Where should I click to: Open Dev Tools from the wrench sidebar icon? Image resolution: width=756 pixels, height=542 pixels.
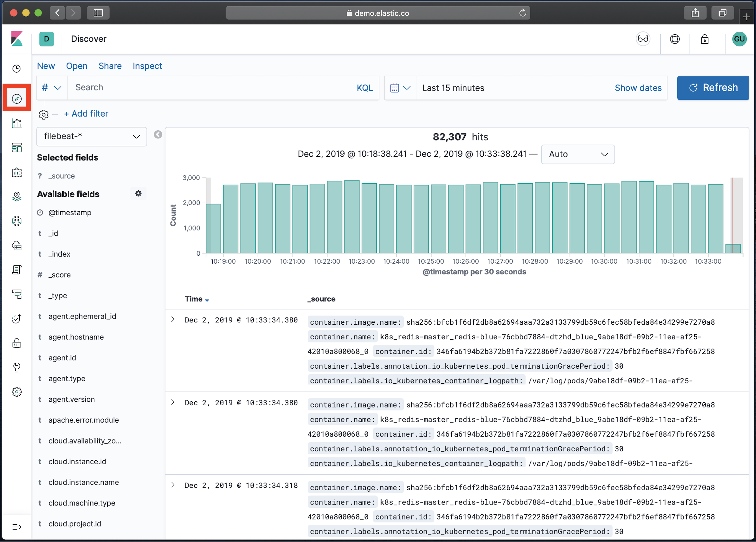coord(17,367)
